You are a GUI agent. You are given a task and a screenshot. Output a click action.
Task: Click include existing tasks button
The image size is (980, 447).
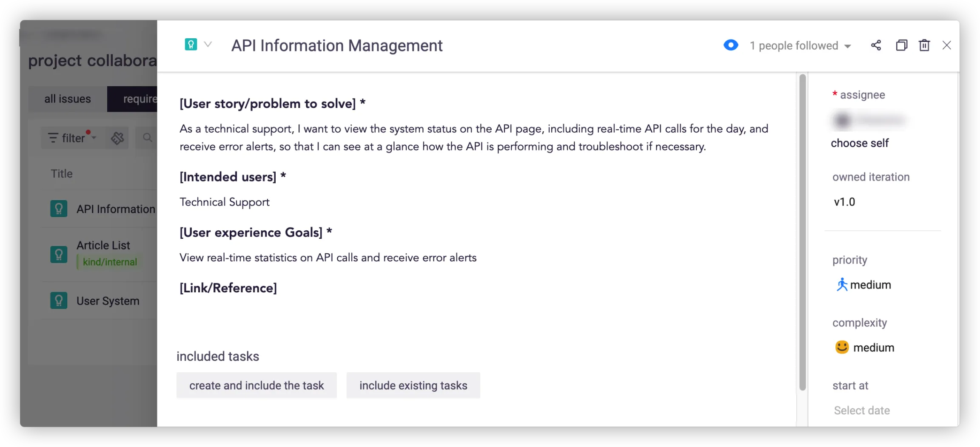coord(413,385)
